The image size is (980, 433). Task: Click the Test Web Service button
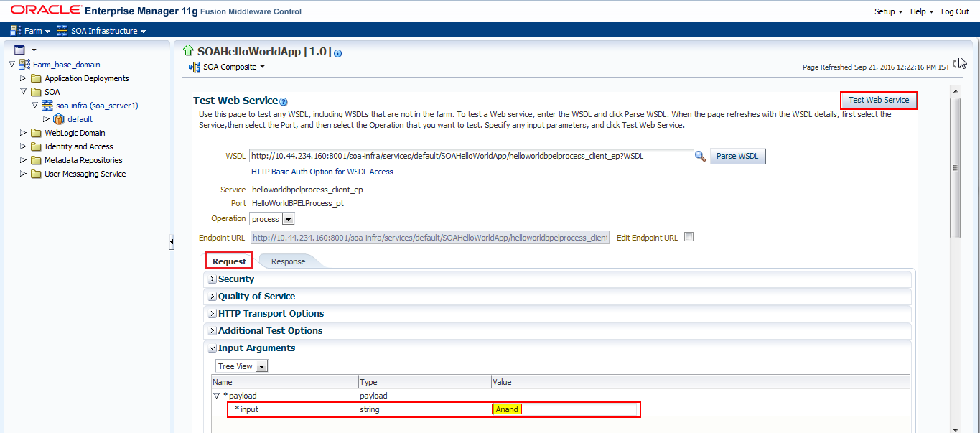click(x=878, y=100)
